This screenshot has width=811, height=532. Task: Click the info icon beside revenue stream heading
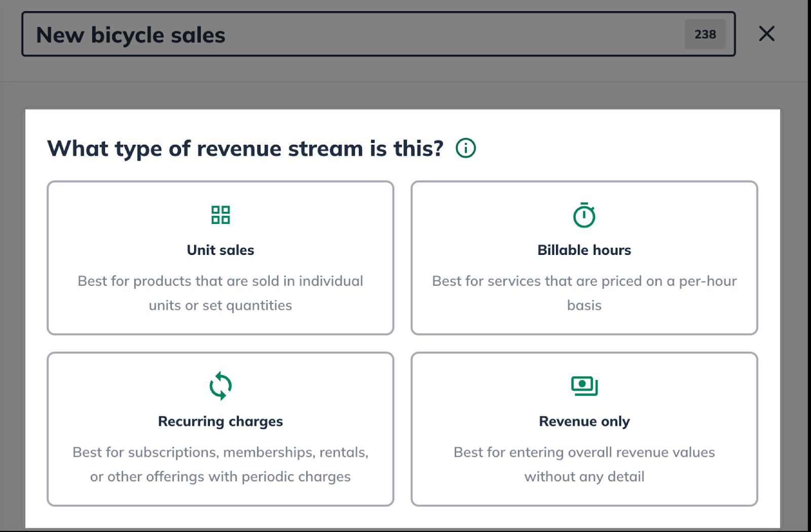(465, 148)
